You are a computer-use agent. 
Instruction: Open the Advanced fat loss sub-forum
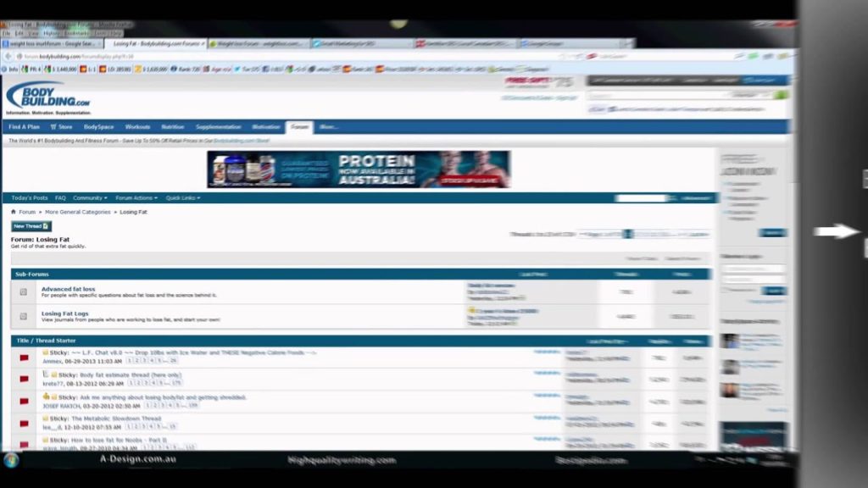click(x=68, y=289)
